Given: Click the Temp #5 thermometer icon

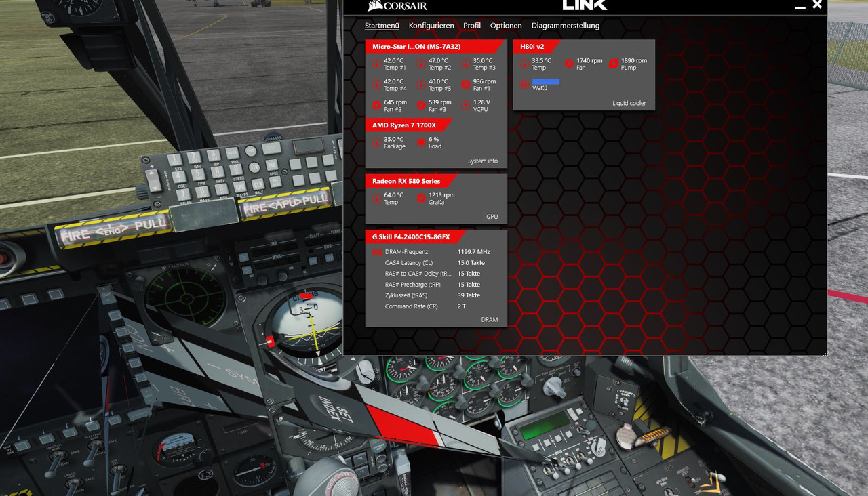Looking at the screenshot, I should click(x=421, y=84).
